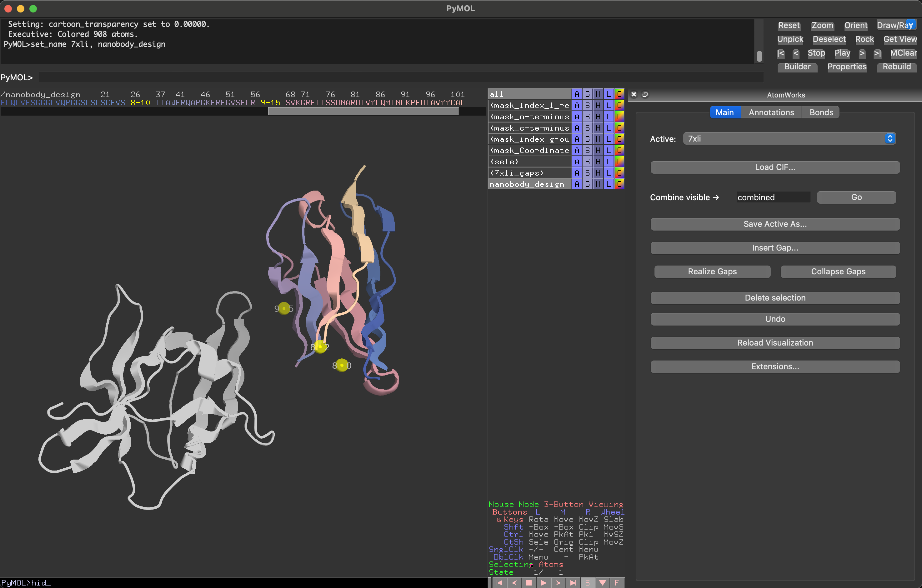Float the AtomWorks dock panel

(x=645, y=95)
